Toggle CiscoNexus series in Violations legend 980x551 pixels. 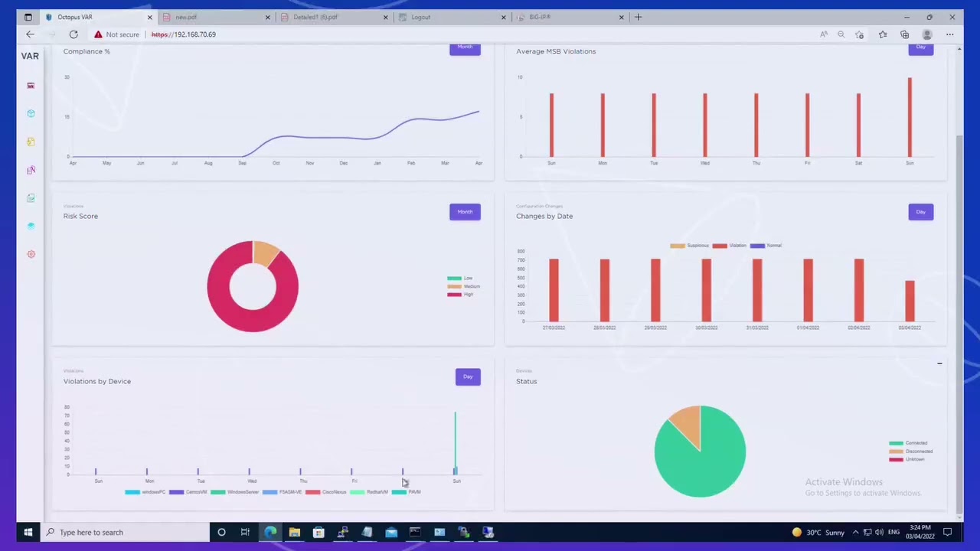click(326, 492)
